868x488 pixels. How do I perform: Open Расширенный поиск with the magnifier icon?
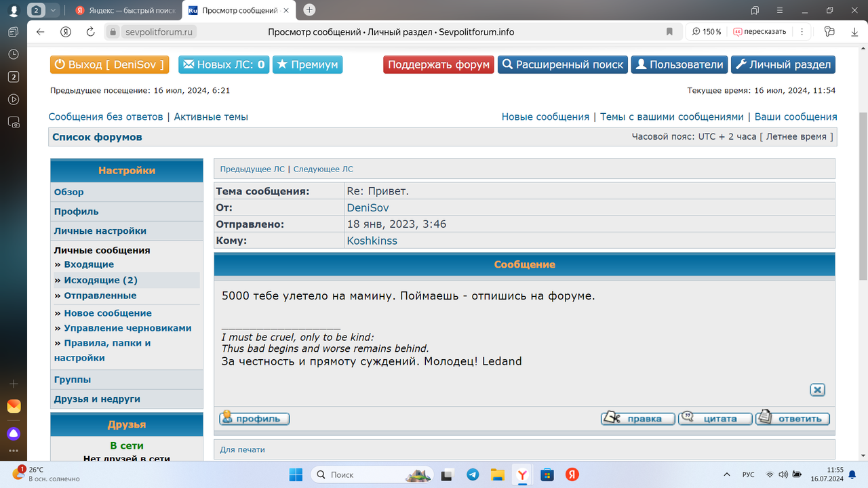coord(509,64)
